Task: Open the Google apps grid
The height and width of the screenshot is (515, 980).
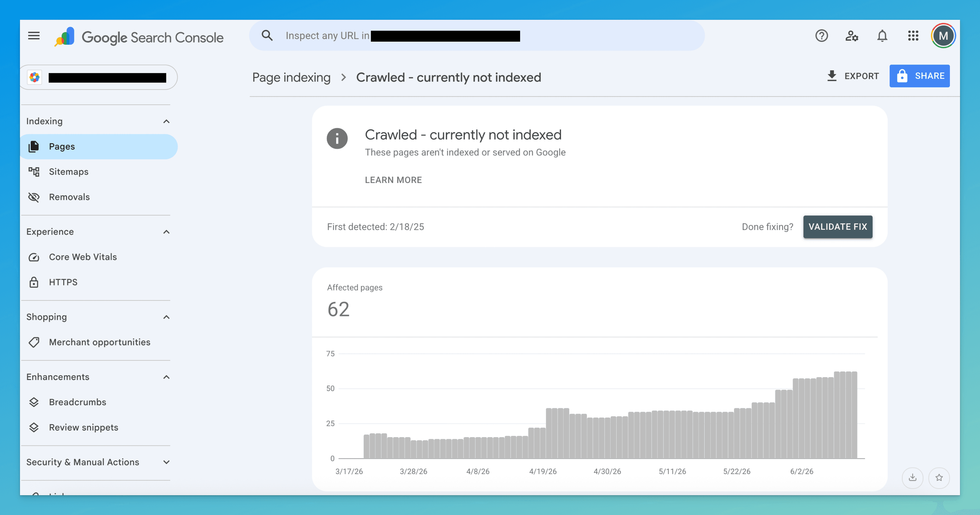Action: (x=913, y=36)
